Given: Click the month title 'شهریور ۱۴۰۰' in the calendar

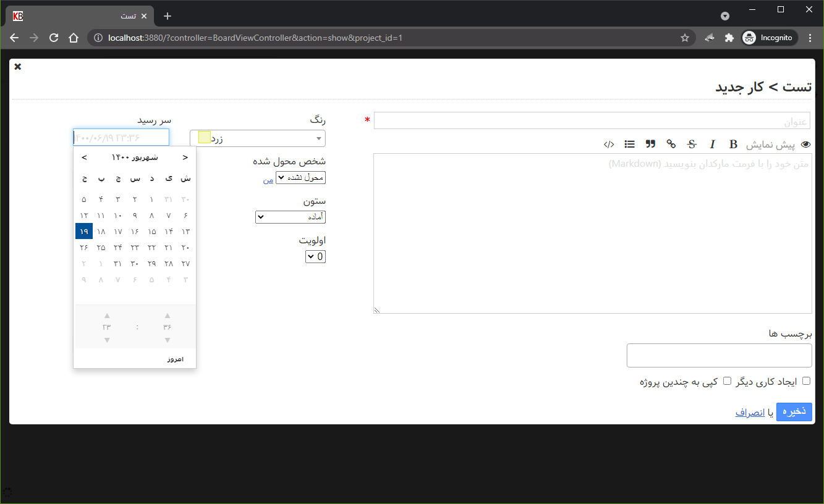Looking at the screenshot, I should point(135,157).
